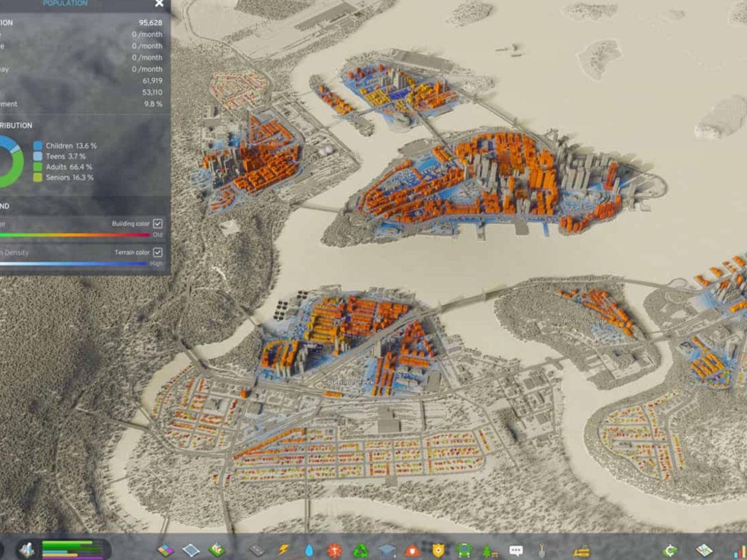This screenshot has width=747, height=560.
Task: Open the Fire and Rescue menu
Action: click(413, 550)
